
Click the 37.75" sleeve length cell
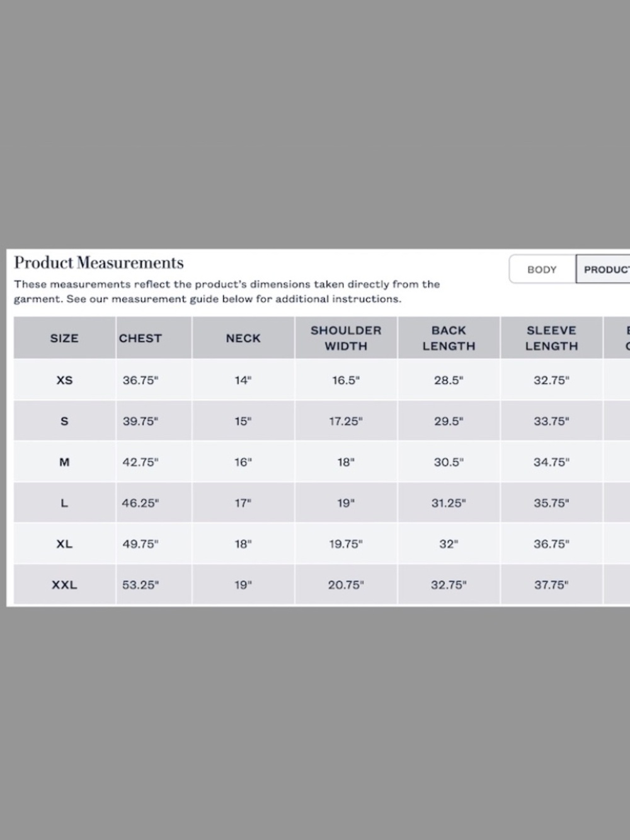tap(551, 585)
